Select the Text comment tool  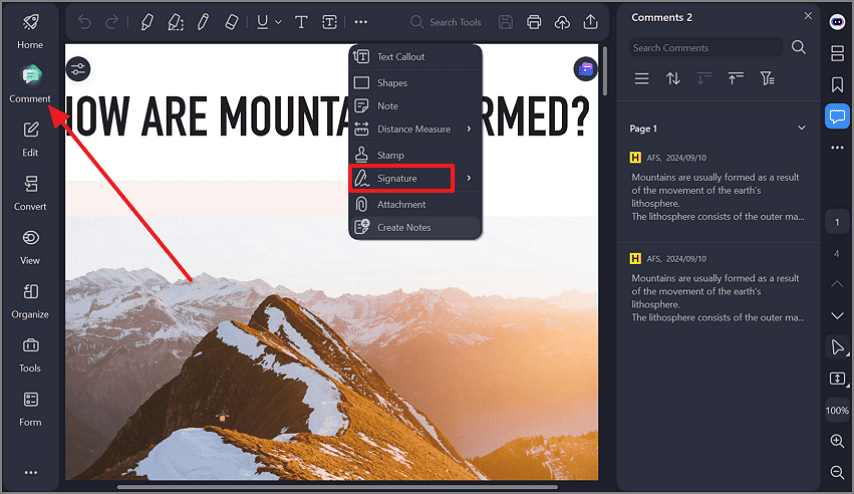click(x=301, y=22)
